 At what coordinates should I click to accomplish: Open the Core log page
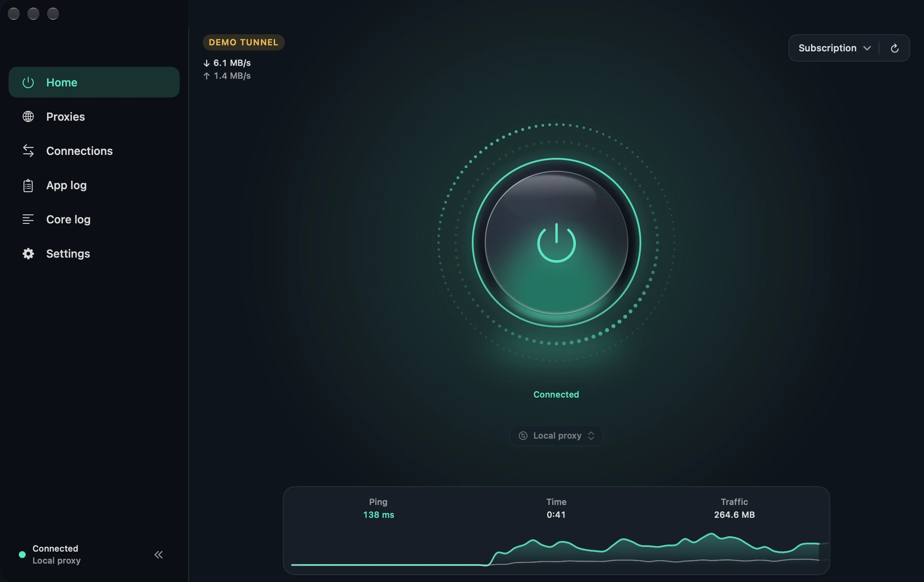(x=94, y=219)
